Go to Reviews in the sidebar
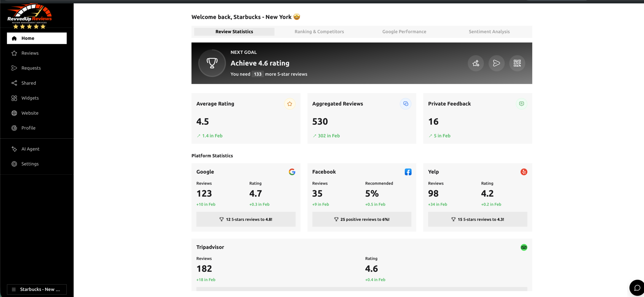The width and height of the screenshot is (644, 297). 30,53
